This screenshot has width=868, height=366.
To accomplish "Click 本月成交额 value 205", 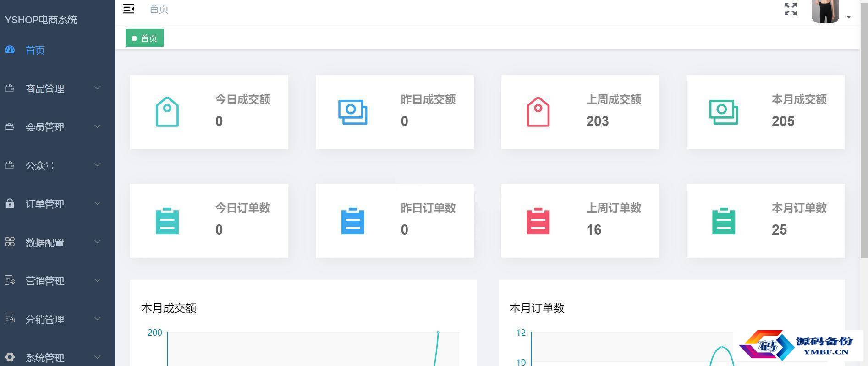I will (783, 121).
